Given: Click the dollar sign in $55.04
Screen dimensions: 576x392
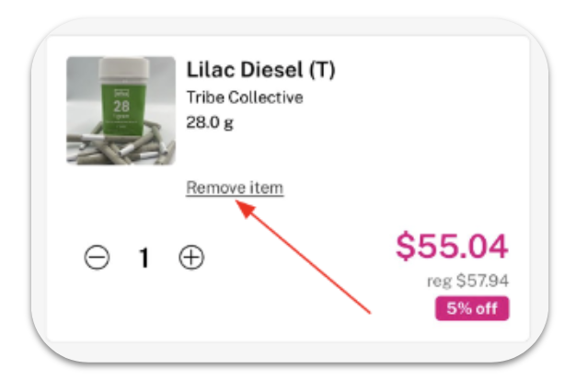Looking at the screenshot, I should coord(405,246).
